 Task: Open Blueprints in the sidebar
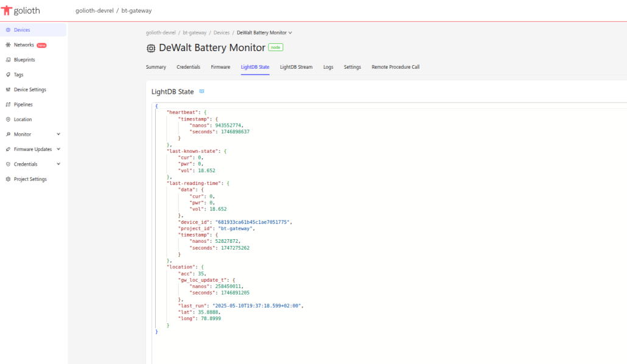pos(33,60)
